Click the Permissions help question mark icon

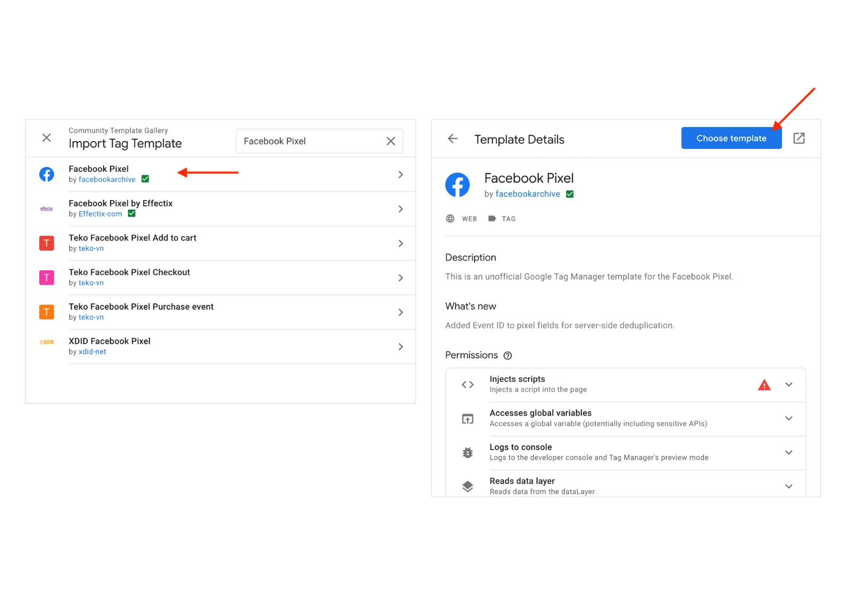click(x=508, y=355)
